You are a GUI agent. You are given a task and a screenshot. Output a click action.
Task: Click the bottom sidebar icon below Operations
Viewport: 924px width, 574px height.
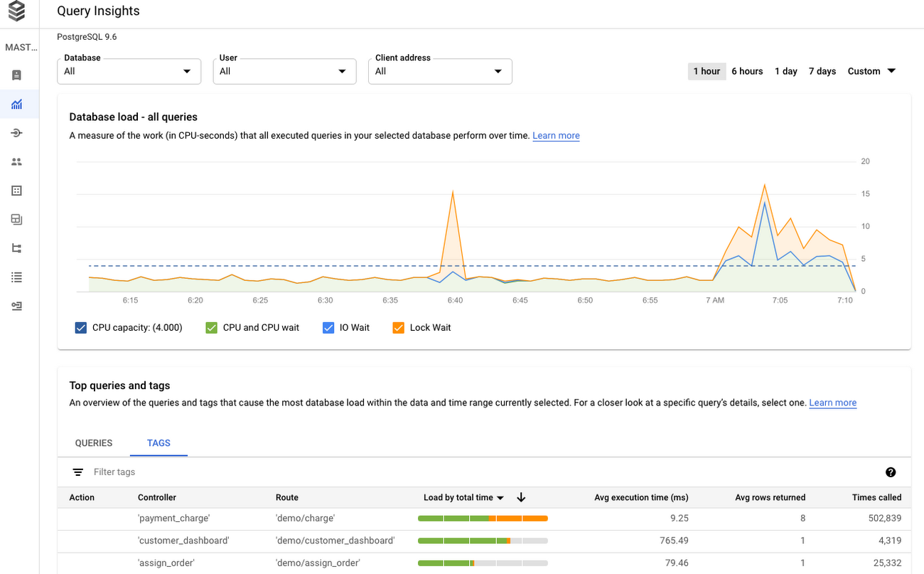point(17,306)
